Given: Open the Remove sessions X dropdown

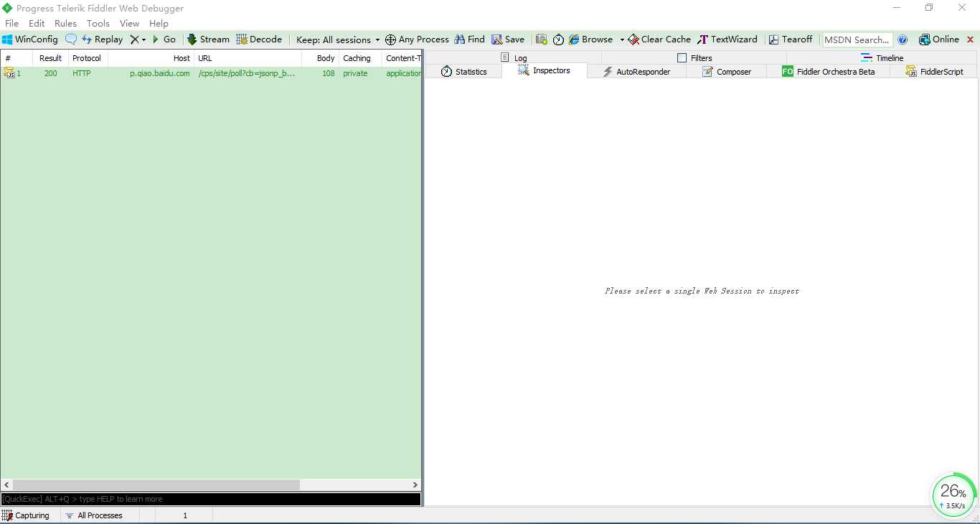Looking at the screenshot, I should (x=138, y=39).
